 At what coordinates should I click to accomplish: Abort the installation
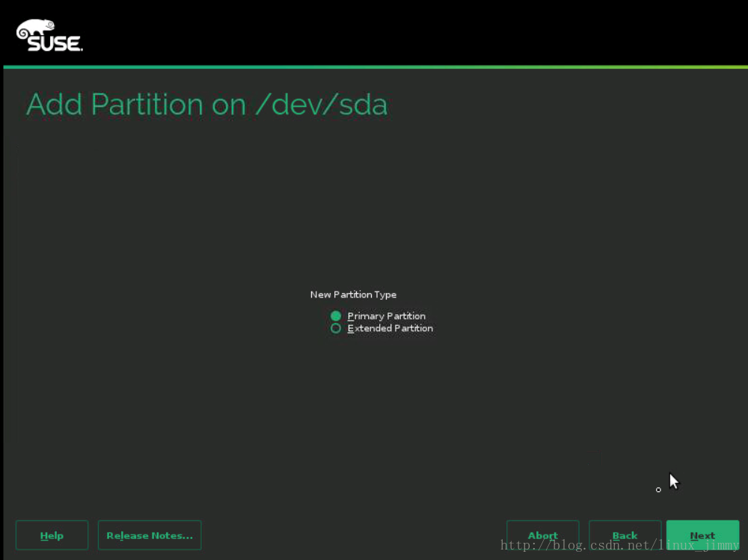542,535
